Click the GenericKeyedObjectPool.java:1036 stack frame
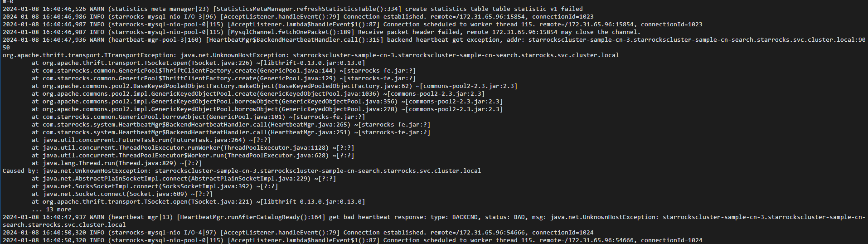 (x=258, y=93)
